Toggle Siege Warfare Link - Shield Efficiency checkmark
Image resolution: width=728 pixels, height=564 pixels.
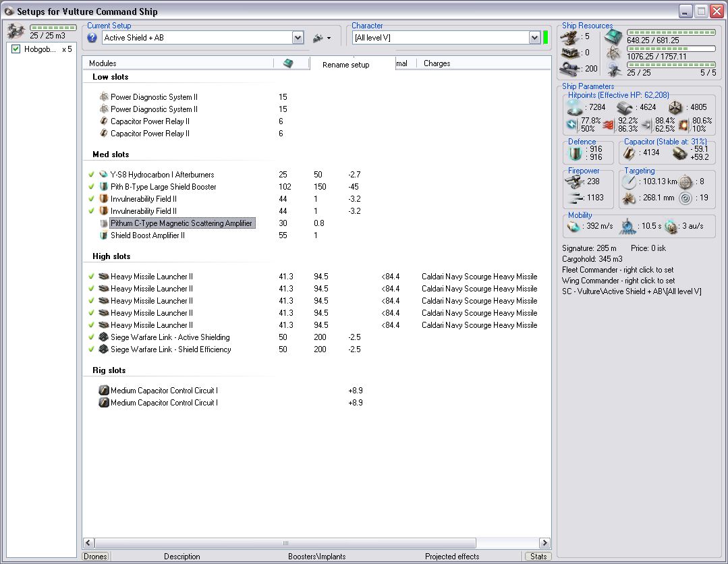(92, 349)
